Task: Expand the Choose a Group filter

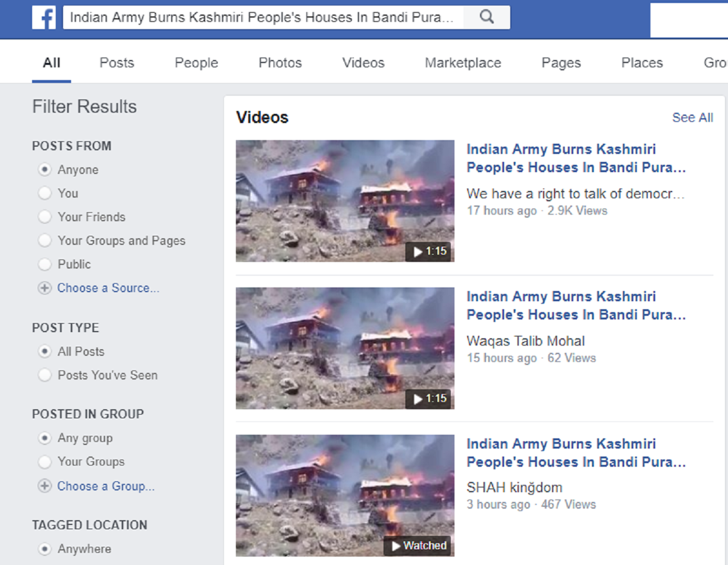Action: [106, 486]
